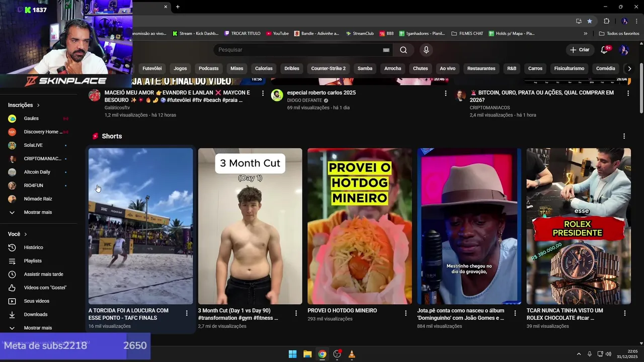
Task: Show more category chips with right arrow
Action: pyautogui.click(x=629, y=68)
